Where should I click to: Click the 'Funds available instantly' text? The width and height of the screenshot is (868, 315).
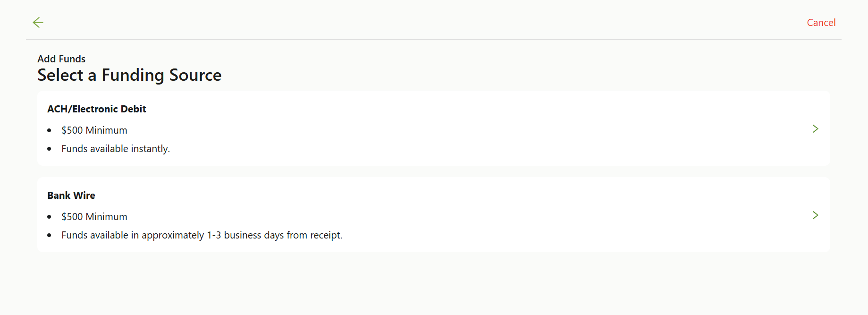pos(116,149)
